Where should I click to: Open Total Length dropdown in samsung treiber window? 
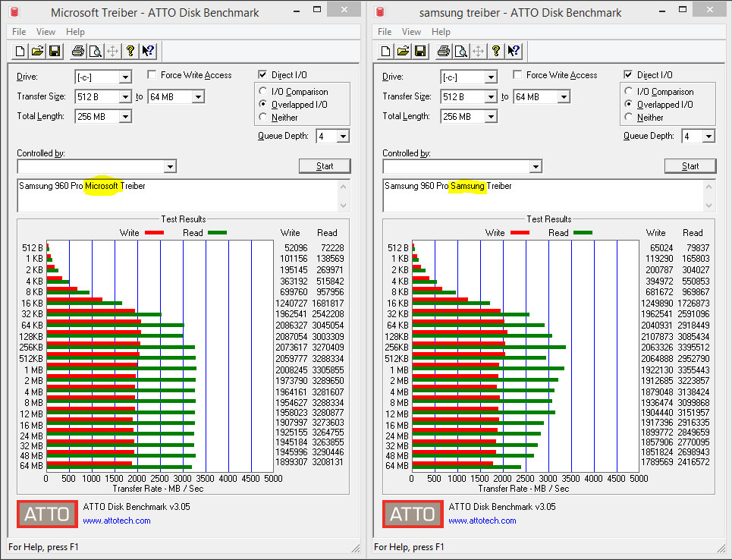(491, 116)
